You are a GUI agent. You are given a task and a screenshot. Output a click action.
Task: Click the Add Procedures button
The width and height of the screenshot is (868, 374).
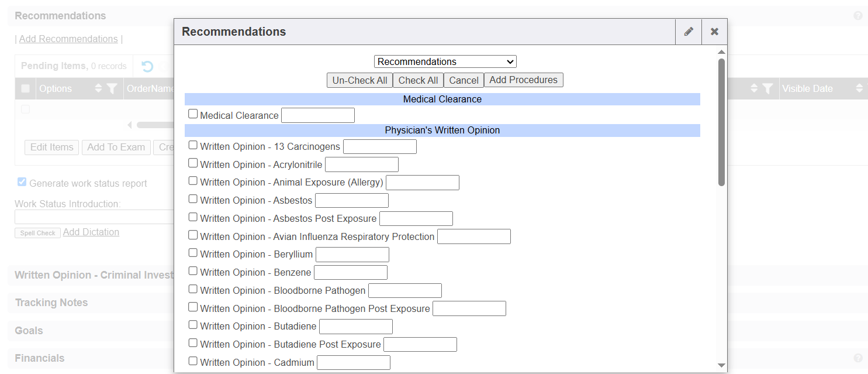tap(523, 80)
